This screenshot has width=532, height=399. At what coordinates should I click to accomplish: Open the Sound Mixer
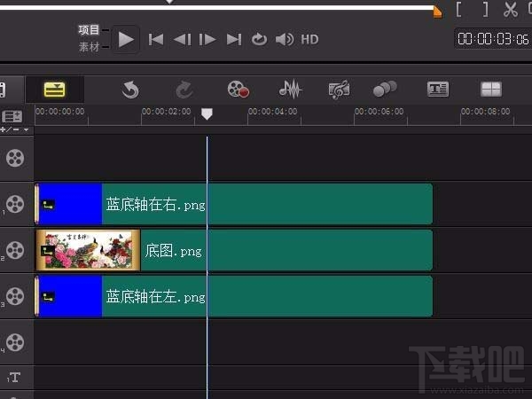point(291,90)
